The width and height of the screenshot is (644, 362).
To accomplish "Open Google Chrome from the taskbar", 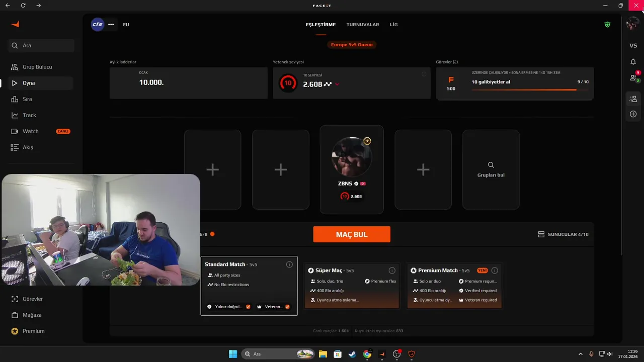I will point(367,354).
